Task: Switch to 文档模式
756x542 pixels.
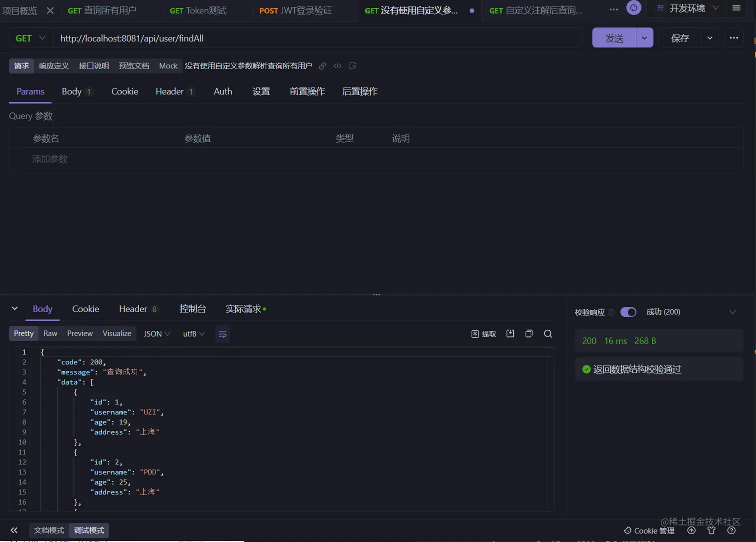Action: pos(49,530)
